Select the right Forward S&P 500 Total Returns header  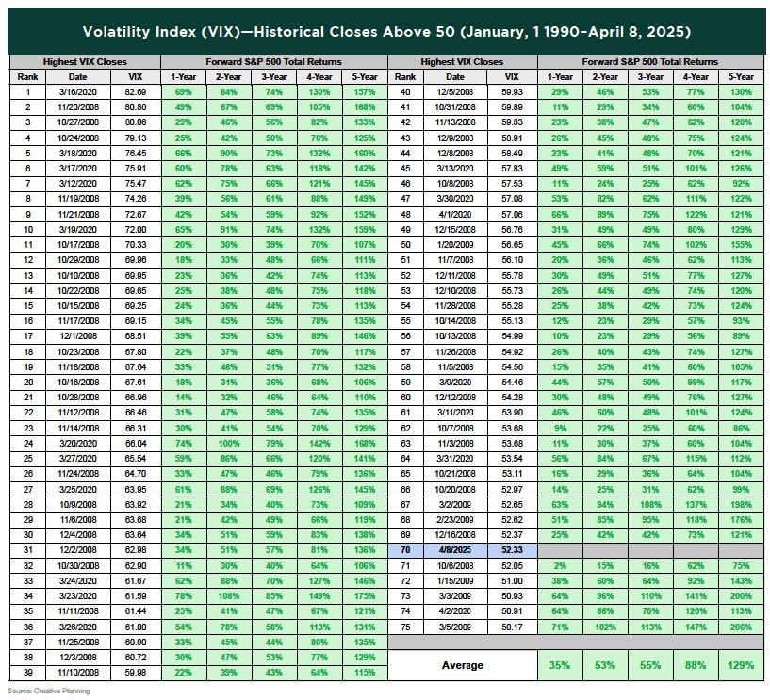click(651, 61)
